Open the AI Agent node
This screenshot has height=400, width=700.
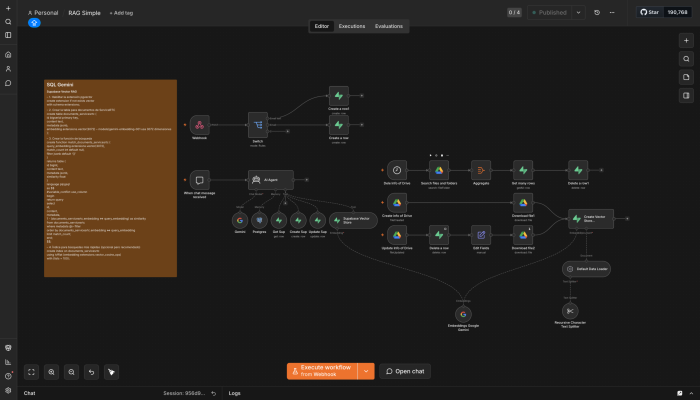pos(271,180)
